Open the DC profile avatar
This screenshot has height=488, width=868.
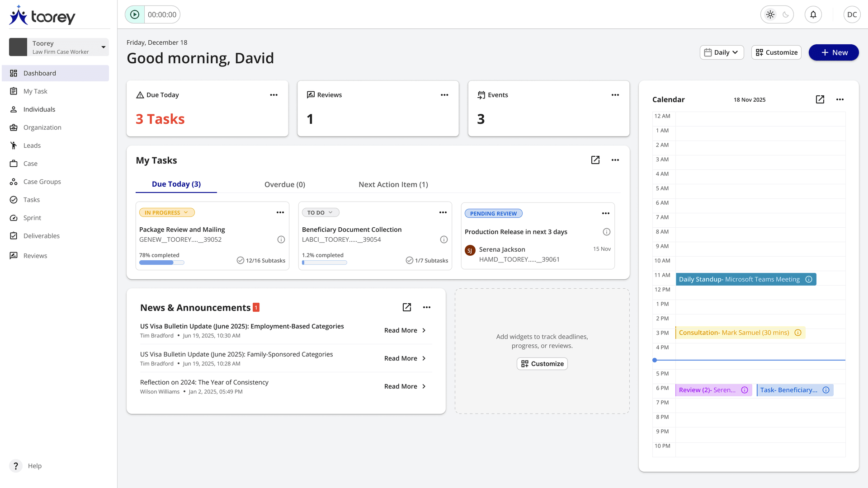pyautogui.click(x=852, y=14)
